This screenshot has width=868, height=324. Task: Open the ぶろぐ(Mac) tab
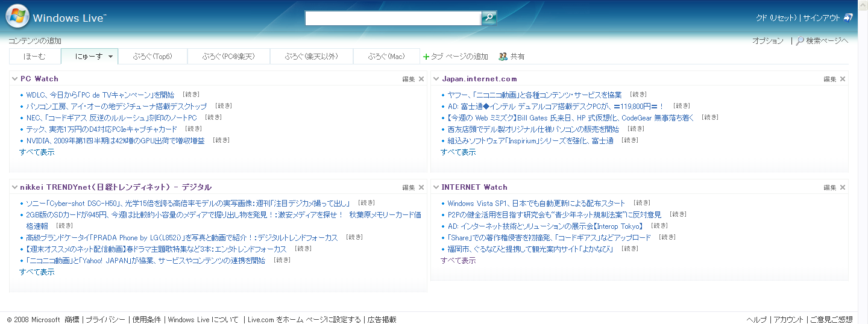coord(386,57)
